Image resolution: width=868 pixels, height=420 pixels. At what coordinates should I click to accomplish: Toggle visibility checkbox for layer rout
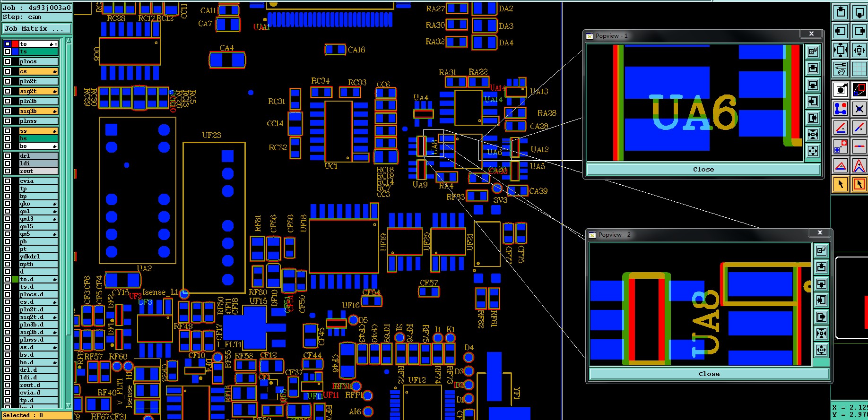click(8, 171)
